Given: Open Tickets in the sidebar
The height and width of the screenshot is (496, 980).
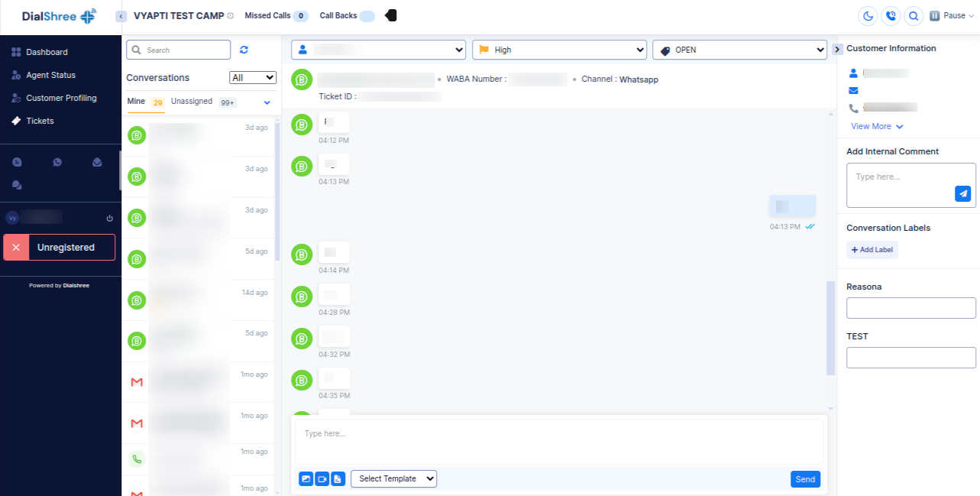Looking at the screenshot, I should 40,121.
